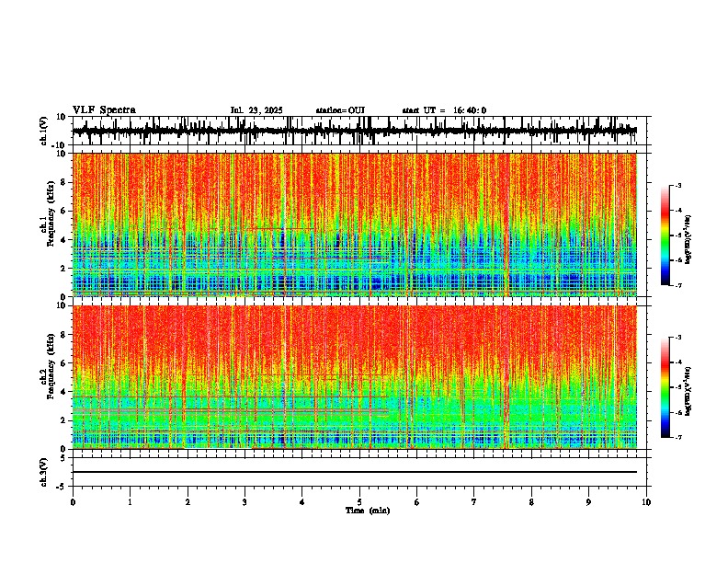Screen dimensions: 728x563
Task: Click the ch.2 spectrogram color scale bar
Action: tap(665, 387)
